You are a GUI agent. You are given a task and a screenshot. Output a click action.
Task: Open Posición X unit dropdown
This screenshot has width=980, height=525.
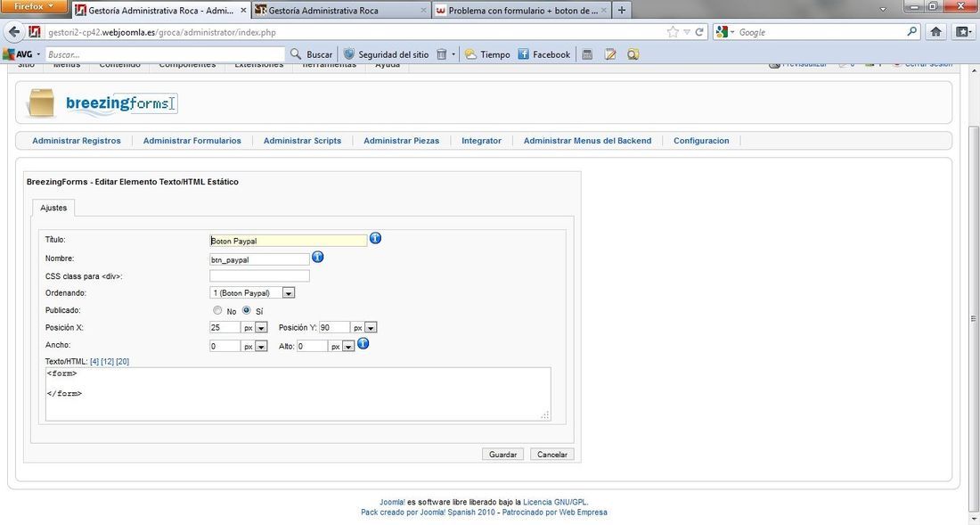tap(255, 327)
